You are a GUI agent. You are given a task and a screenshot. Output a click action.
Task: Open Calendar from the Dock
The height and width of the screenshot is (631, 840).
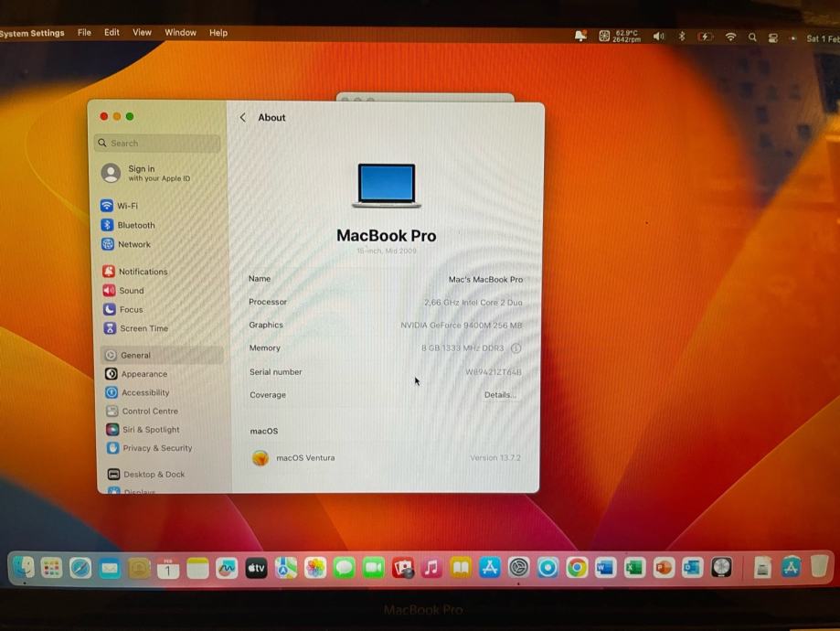click(x=168, y=568)
